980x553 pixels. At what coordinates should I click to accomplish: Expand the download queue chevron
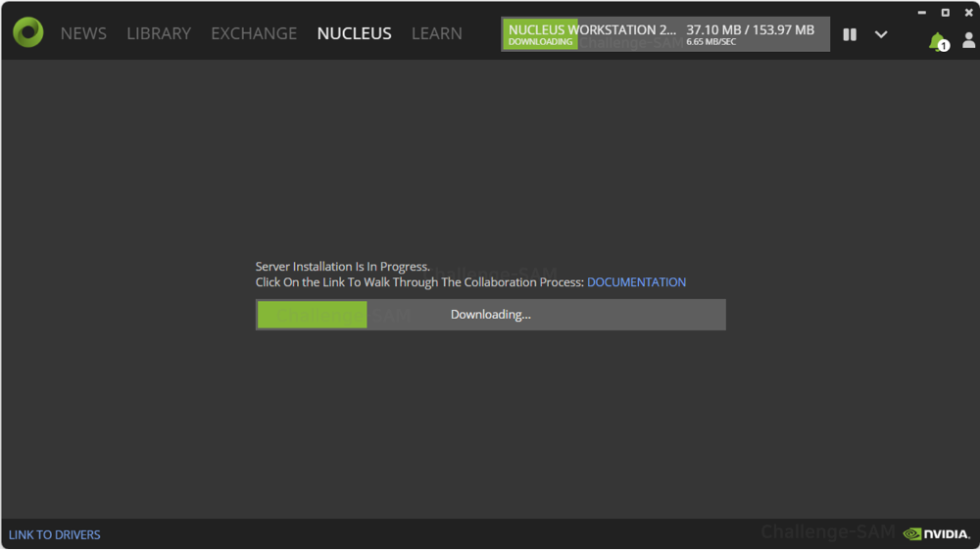(x=881, y=34)
